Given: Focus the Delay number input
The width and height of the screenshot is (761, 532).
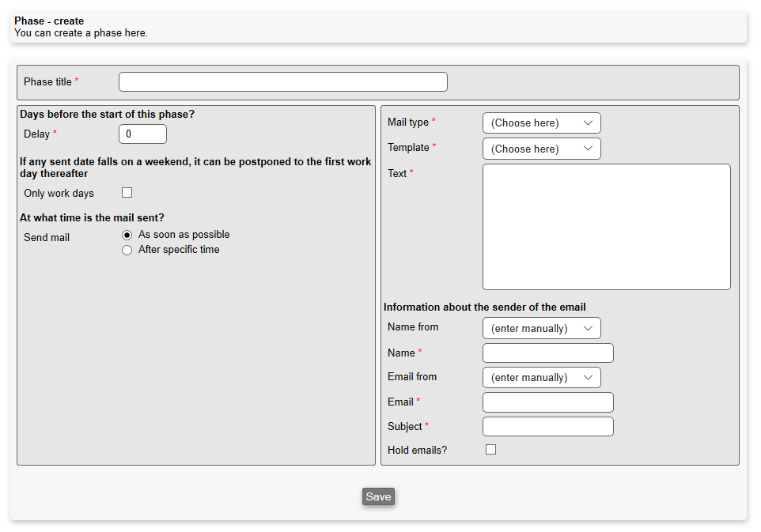Looking at the screenshot, I should 142,134.
